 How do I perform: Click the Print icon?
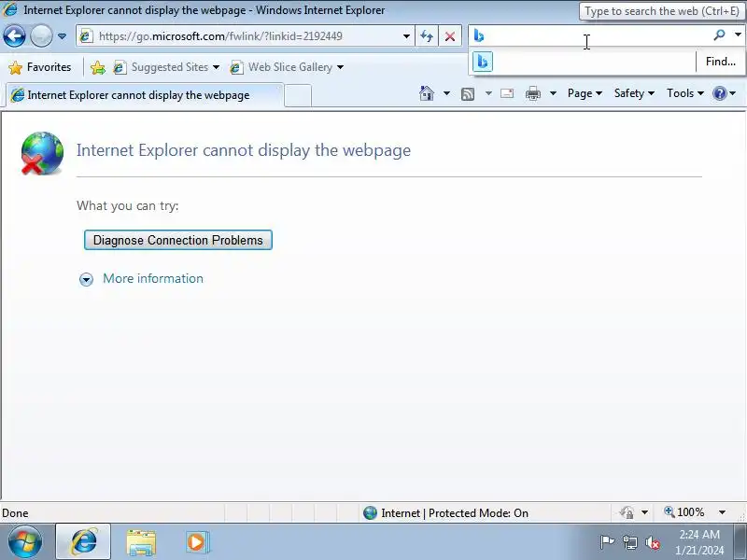(532, 93)
